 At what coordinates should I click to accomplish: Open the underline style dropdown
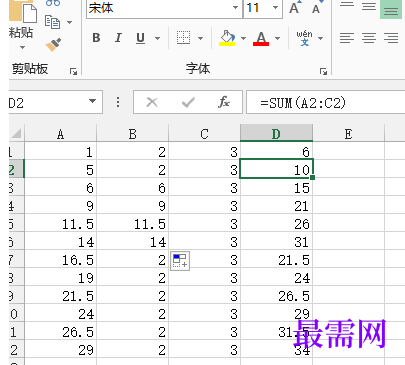pyautogui.click(x=157, y=38)
